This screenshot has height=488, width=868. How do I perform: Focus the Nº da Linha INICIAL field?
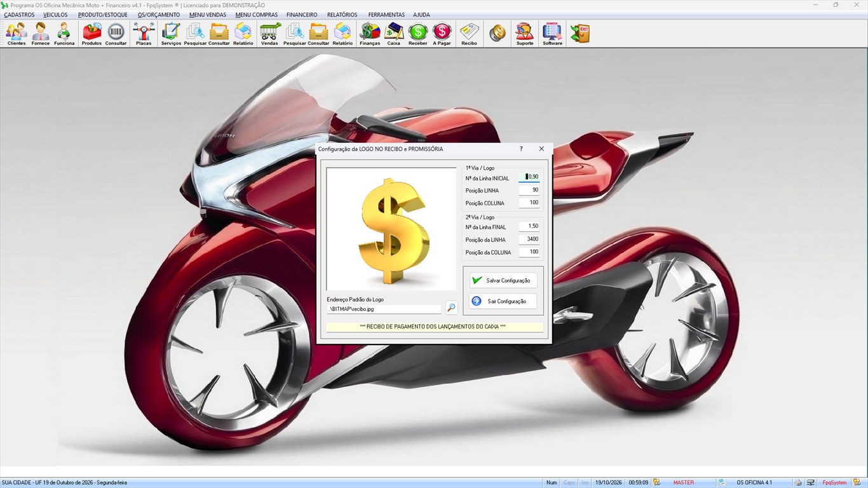pyautogui.click(x=529, y=177)
